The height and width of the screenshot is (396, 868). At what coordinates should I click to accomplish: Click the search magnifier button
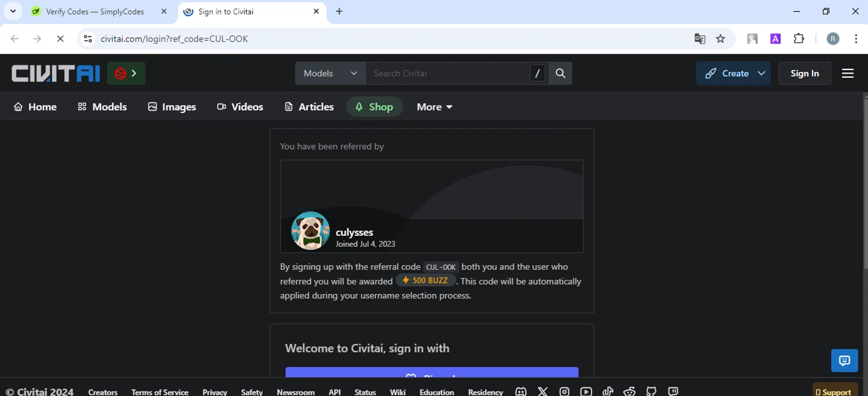560,74
